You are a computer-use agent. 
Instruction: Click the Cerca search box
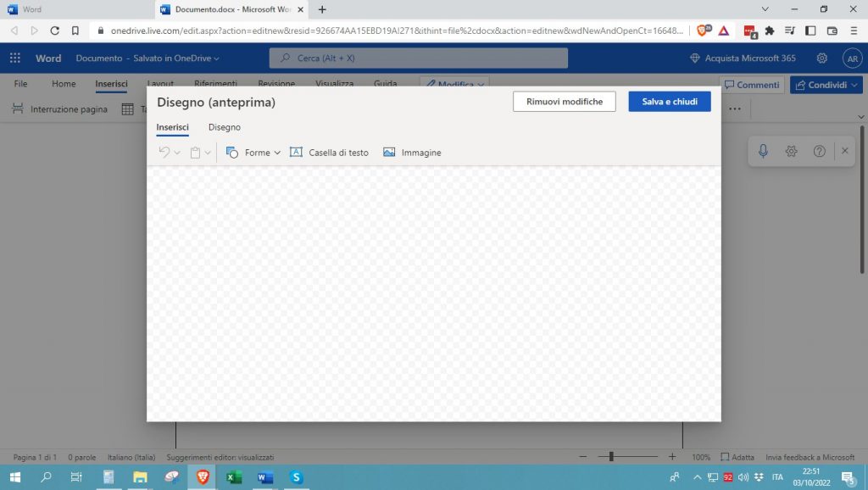[419, 58]
